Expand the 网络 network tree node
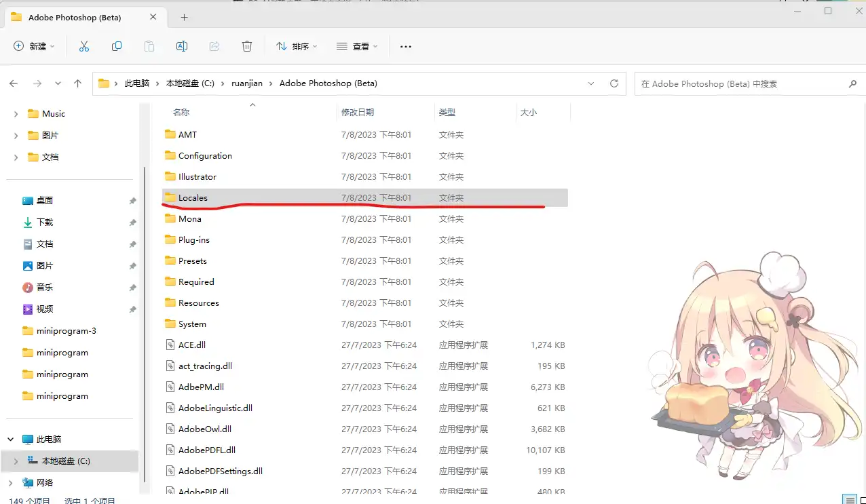Image resolution: width=866 pixels, height=504 pixels. coord(10,482)
